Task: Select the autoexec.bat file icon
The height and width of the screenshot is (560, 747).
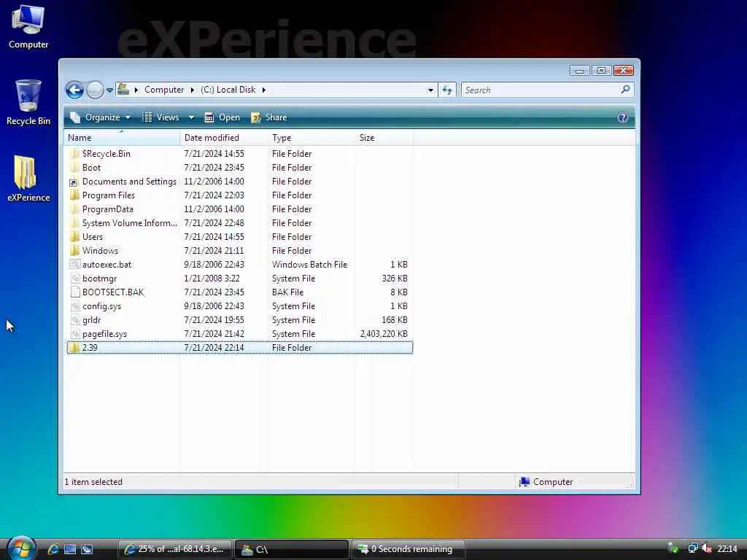Action: [x=74, y=264]
